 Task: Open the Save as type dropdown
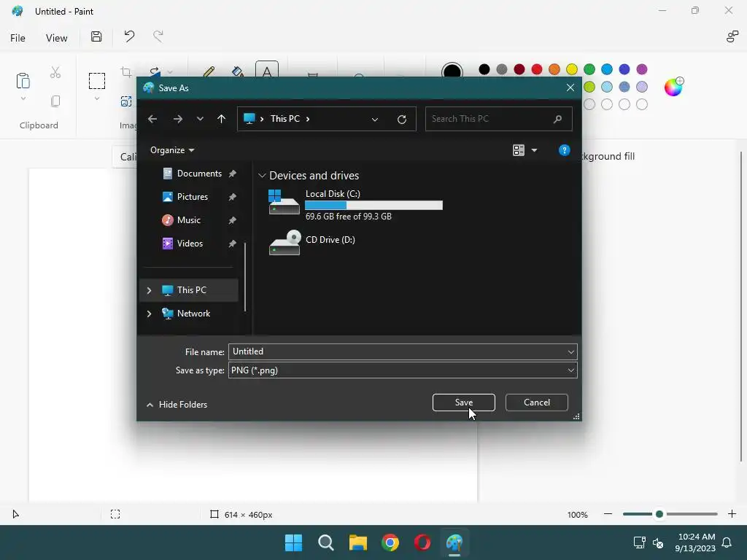click(x=570, y=370)
